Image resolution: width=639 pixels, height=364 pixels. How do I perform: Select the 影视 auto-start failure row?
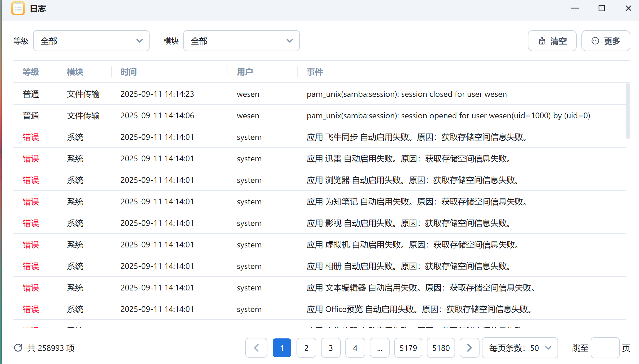tap(319, 223)
